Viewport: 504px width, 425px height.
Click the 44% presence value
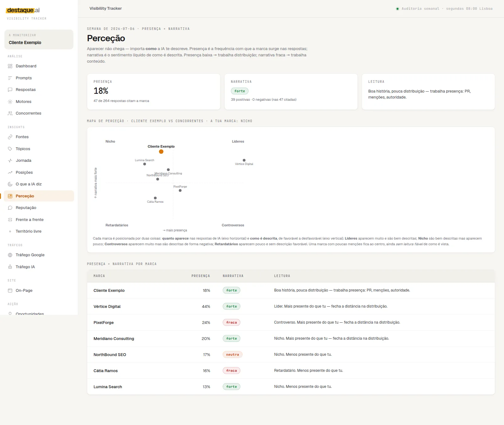coord(206,307)
